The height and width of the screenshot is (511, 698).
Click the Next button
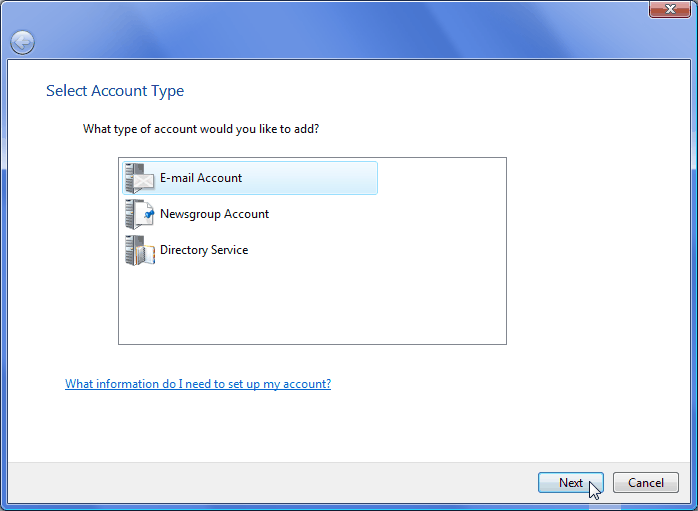coord(571,483)
